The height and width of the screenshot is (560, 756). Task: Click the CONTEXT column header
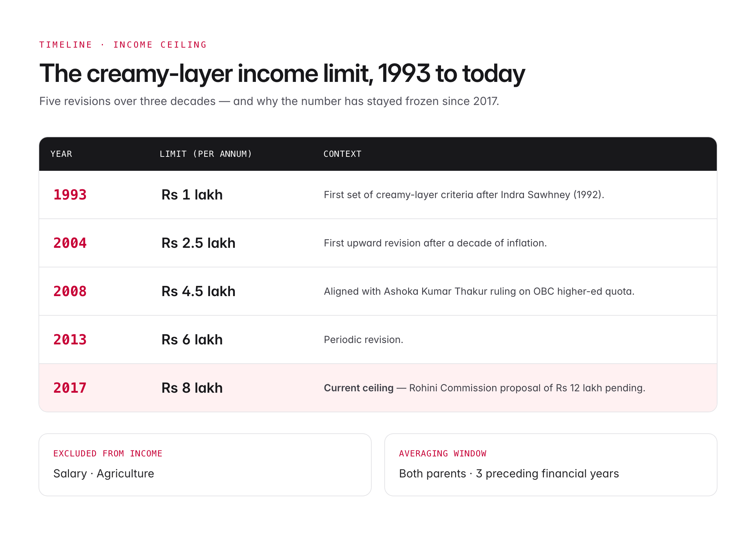(x=342, y=154)
